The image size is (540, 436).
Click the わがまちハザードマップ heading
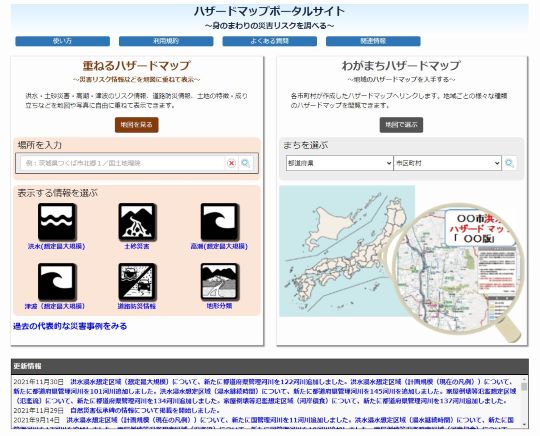[401, 65]
